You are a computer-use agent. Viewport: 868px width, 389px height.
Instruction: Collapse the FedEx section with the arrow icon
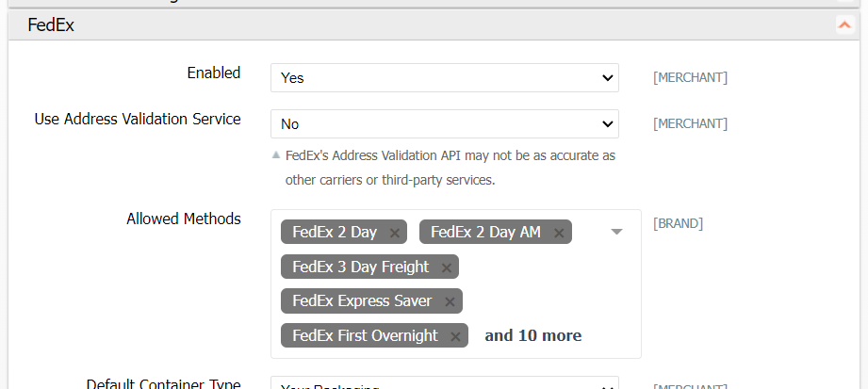coord(843,25)
